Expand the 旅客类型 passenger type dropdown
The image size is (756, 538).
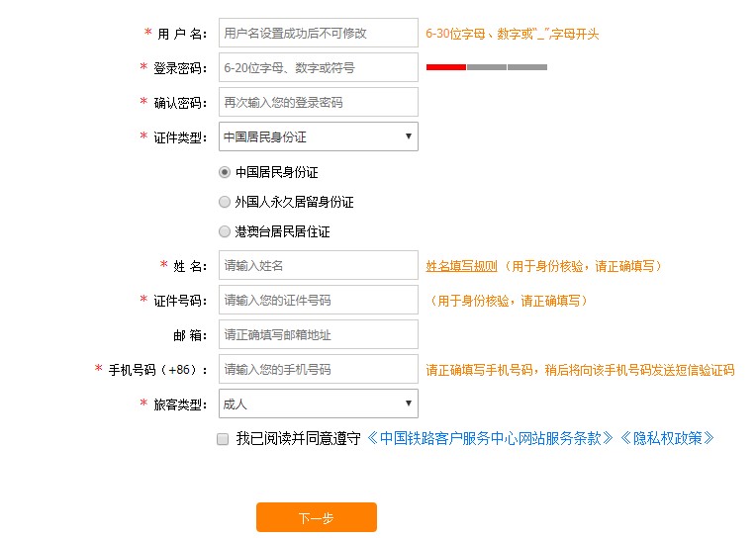318,403
